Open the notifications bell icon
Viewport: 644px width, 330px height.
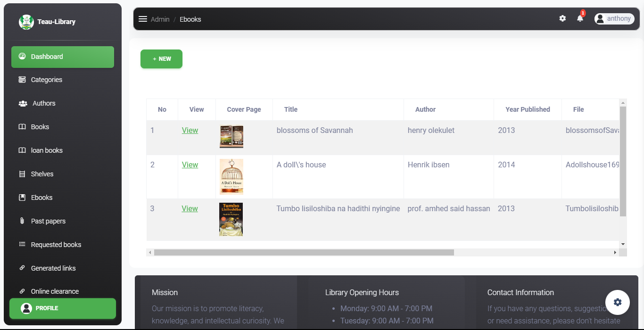pyautogui.click(x=580, y=18)
